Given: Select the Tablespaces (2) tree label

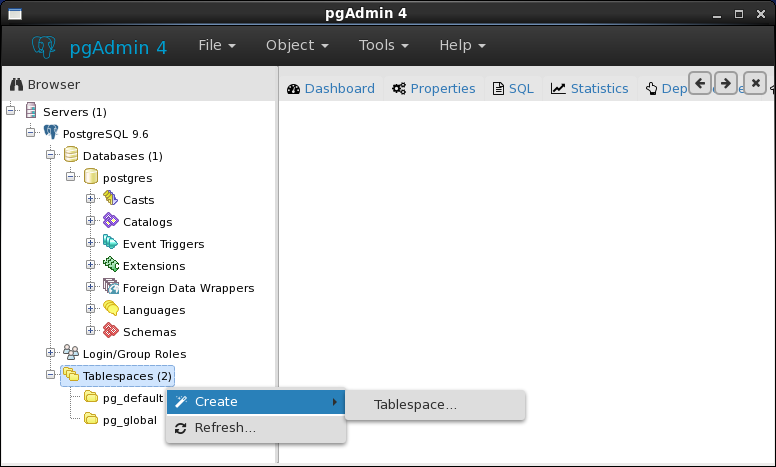Looking at the screenshot, I should [x=127, y=376].
